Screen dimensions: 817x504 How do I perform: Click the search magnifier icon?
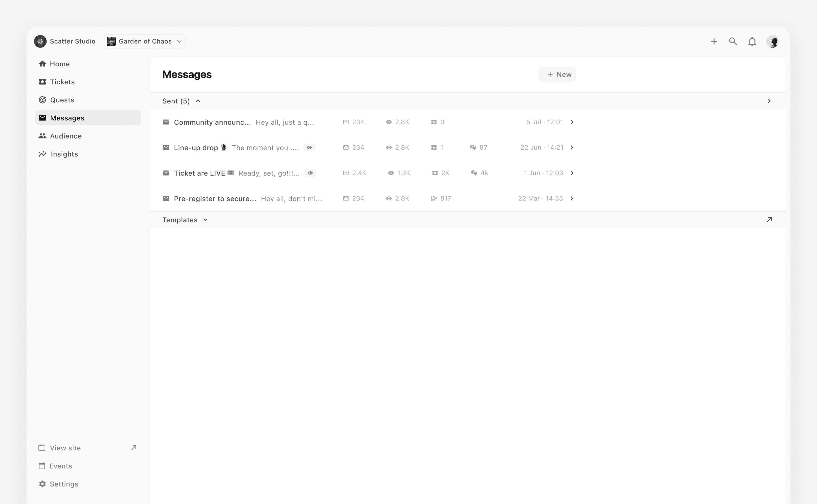tap(733, 41)
